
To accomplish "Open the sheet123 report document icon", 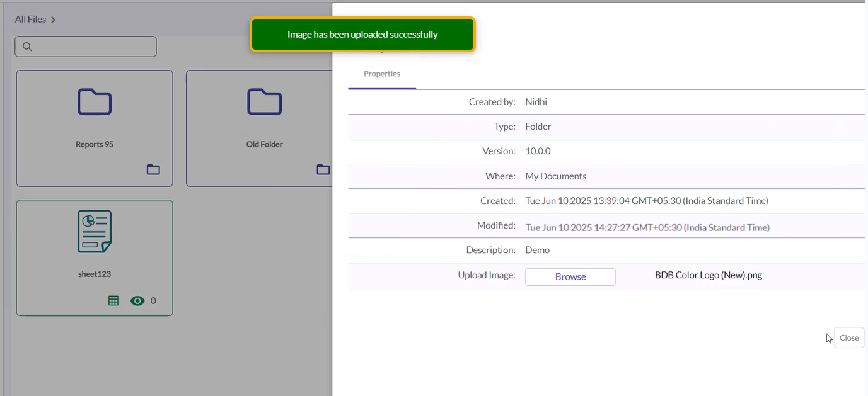I will click(x=95, y=231).
